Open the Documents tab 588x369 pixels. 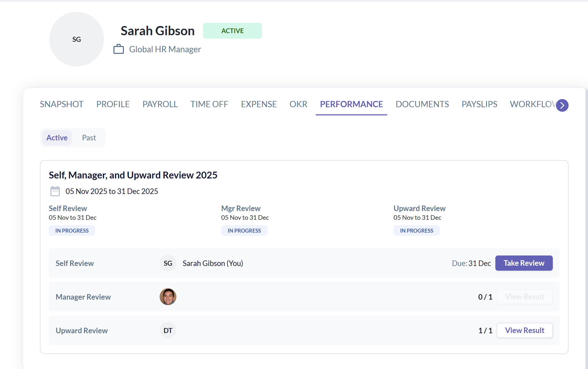422,104
